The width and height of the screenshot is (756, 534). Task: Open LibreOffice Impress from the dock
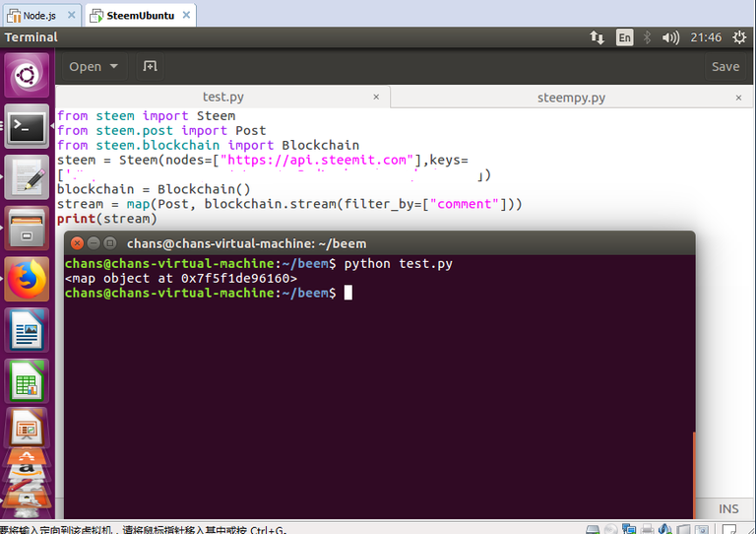27,428
